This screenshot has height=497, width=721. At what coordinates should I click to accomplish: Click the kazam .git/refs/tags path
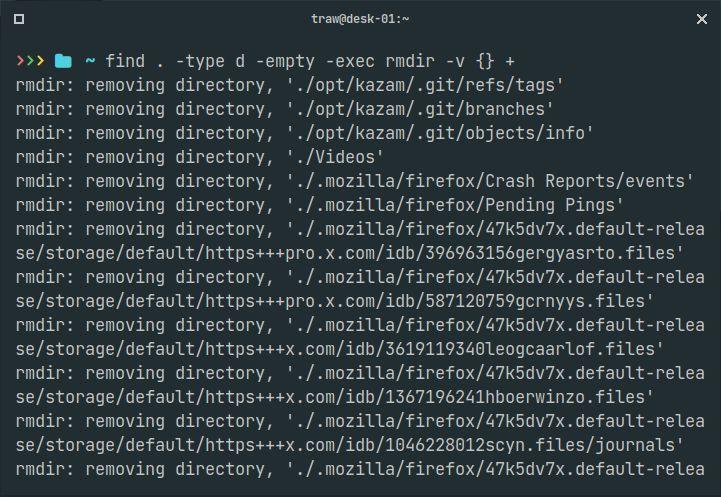425,85
